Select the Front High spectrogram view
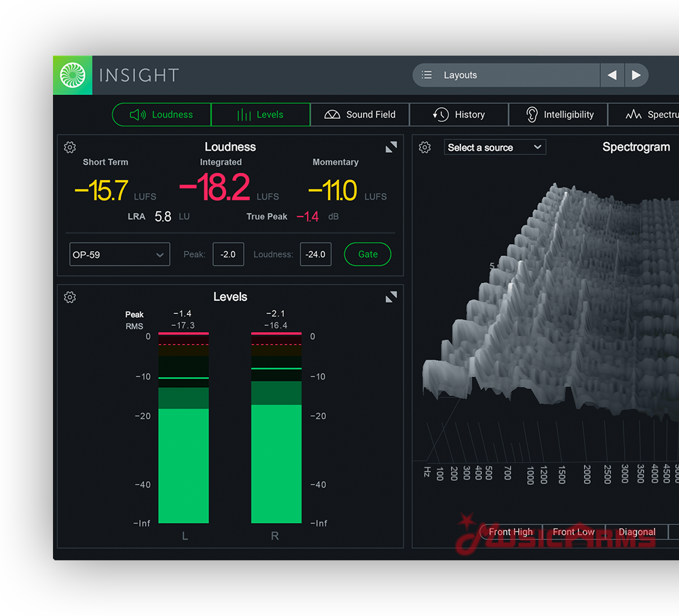The height and width of the screenshot is (616, 679). (x=511, y=532)
